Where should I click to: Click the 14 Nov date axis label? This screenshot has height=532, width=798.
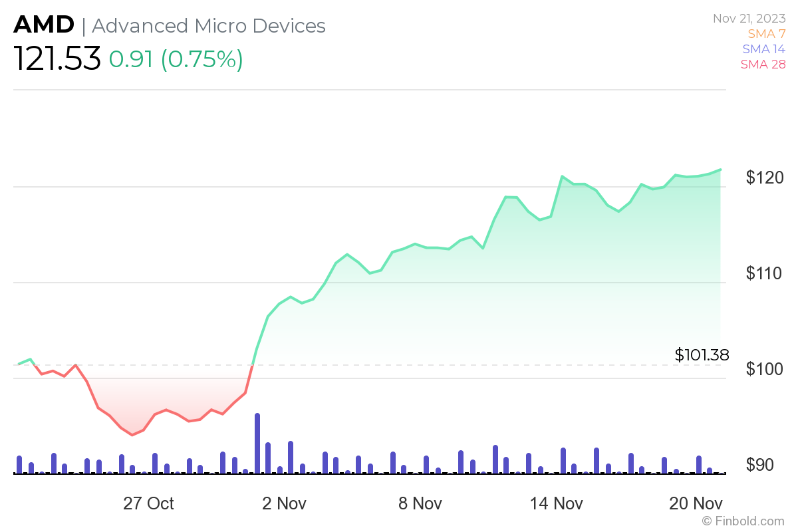click(556, 503)
